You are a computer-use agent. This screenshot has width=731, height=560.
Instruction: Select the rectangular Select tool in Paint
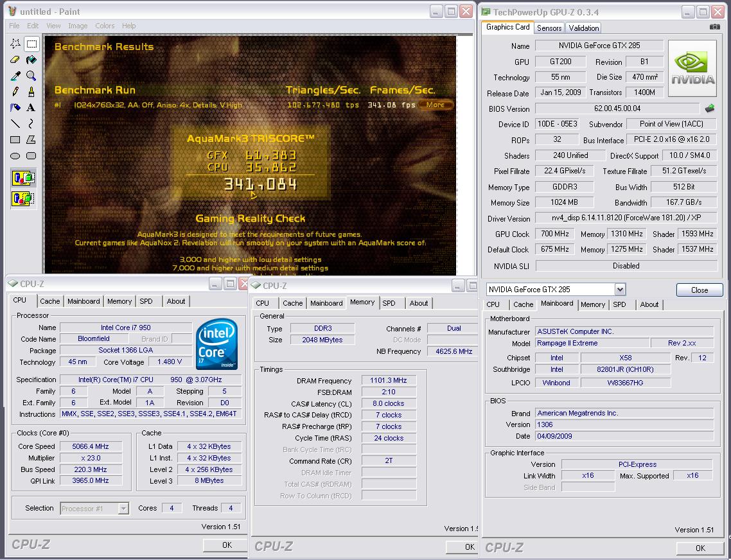coord(31,44)
